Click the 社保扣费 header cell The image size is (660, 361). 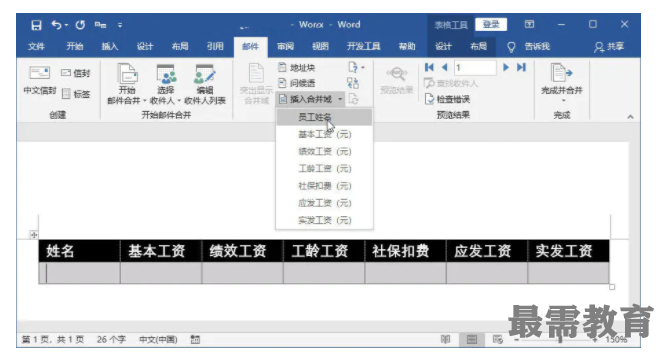click(x=405, y=251)
